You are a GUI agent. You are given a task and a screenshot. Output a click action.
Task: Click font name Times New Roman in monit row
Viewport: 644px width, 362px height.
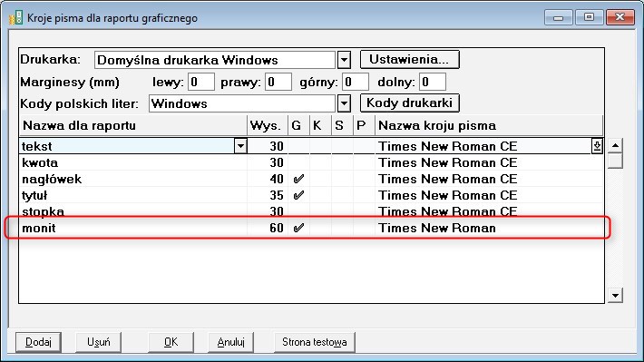coord(437,228)
